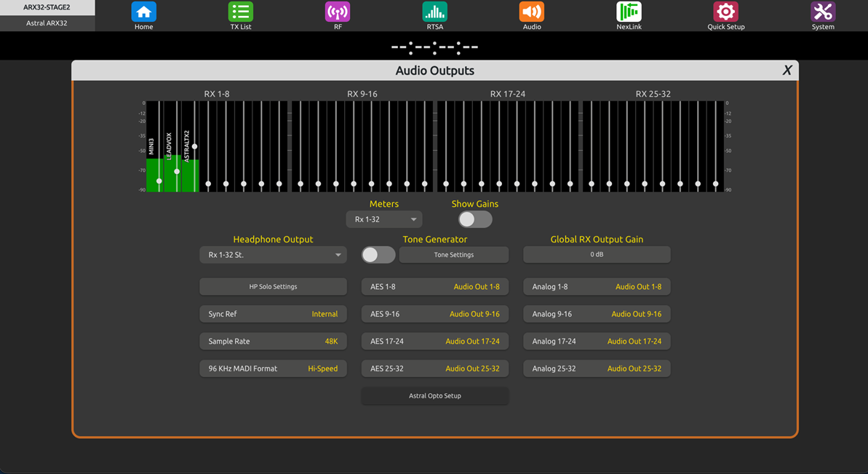Click the RX 1-8 meter group label
The height and width of the screenshot is (474, 868).
216,94
